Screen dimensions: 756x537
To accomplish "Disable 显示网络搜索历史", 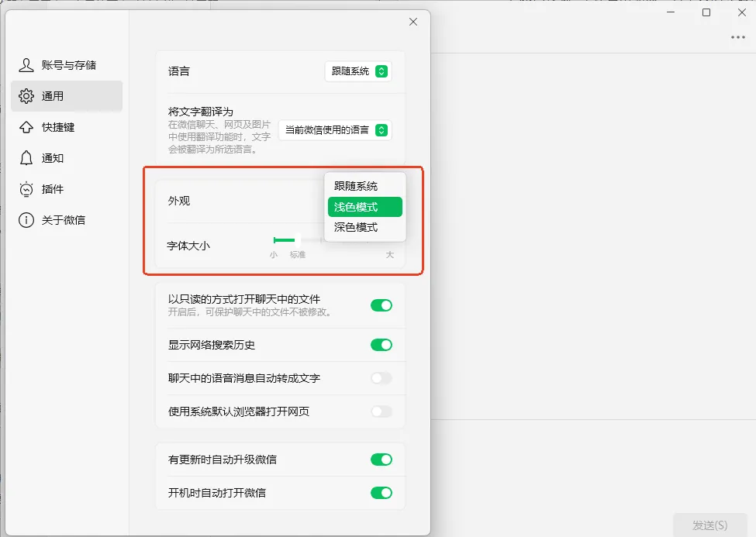I will [381, 344].
